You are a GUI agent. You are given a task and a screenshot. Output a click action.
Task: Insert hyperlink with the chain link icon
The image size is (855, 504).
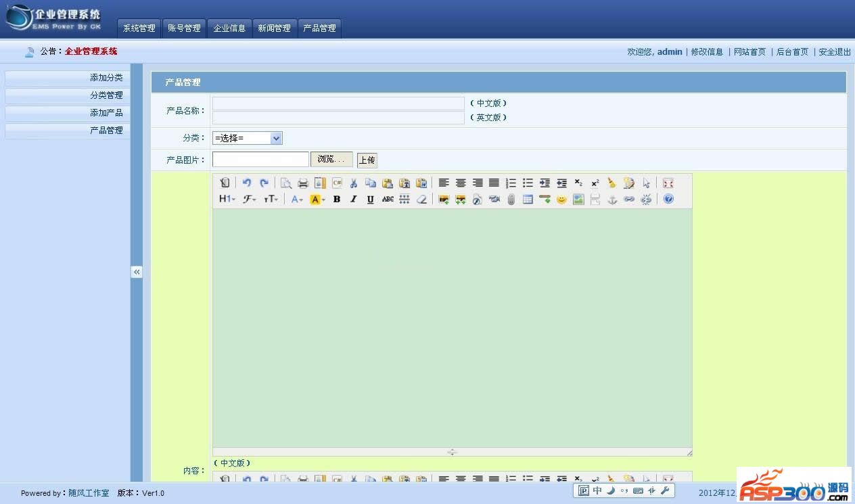629,200
